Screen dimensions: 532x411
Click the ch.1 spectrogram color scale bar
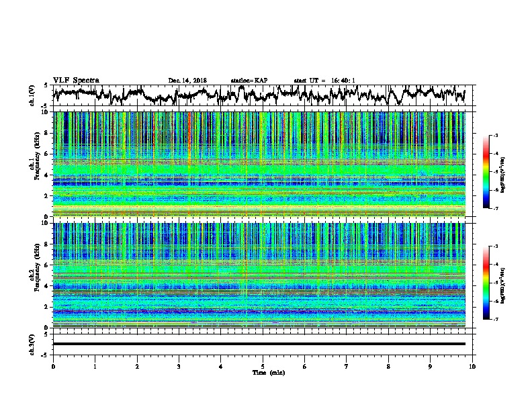click(x=486, y=172)
